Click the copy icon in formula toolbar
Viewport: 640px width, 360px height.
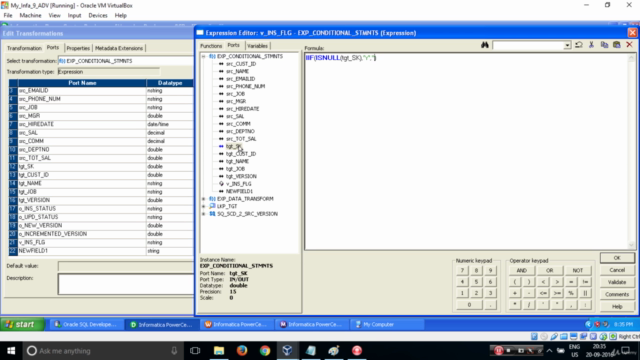coord(604,45)
